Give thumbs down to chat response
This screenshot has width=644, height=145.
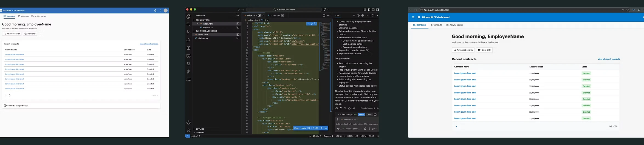click(354, 108)
